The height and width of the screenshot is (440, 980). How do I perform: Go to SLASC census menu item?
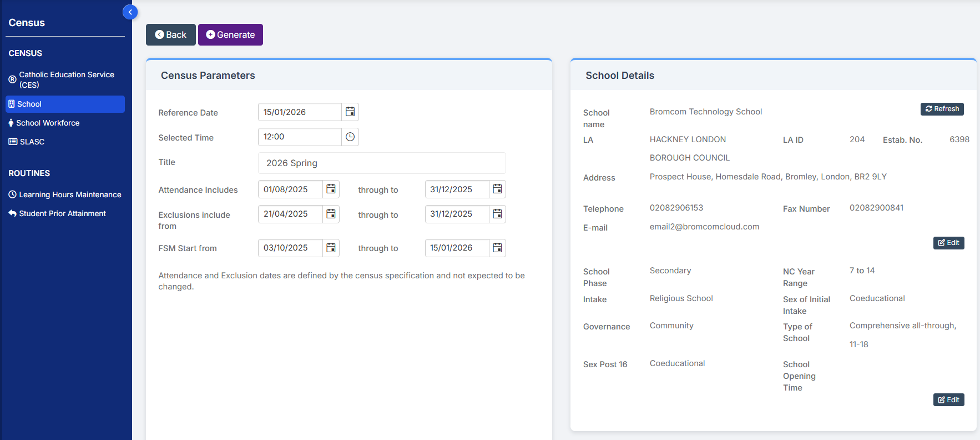pyautogui.click(x=32, y=142)
